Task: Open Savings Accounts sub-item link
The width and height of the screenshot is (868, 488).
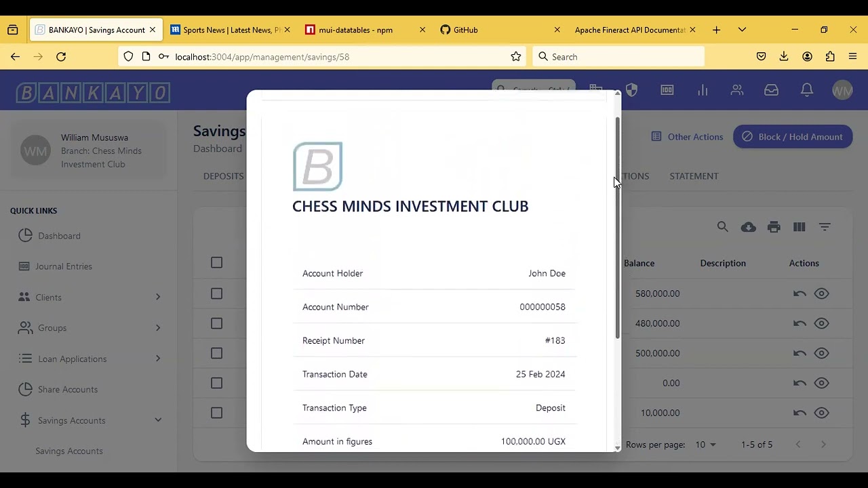Action: click(69, 451)
